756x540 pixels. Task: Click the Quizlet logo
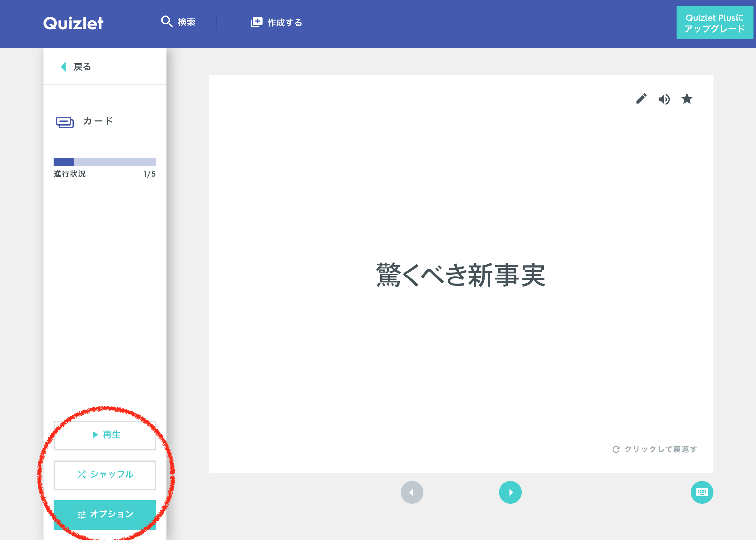point(73,23)
